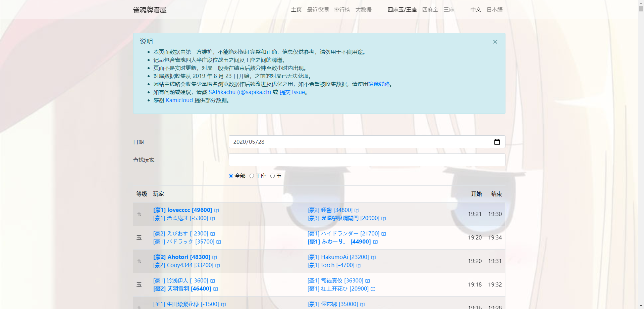Switch language to 日本語
The height and width of the screenshot is (309, 644).
pyautogui.click(x=495, y=10)
